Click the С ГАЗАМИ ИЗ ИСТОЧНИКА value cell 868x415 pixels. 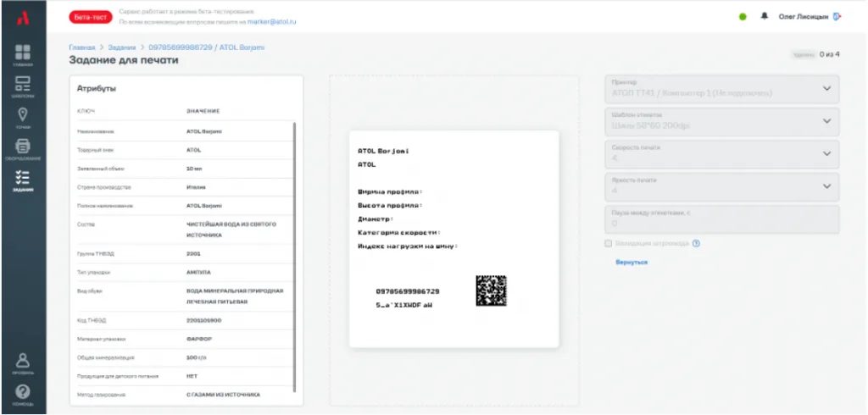(x=223, y=395)
